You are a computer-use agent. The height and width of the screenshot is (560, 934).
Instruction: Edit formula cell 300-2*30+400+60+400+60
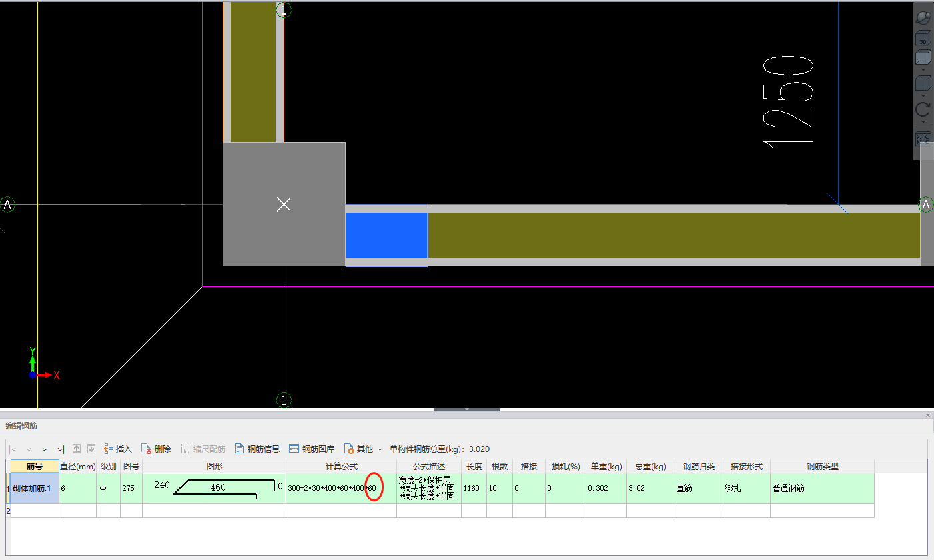click(x=342, y=488)
